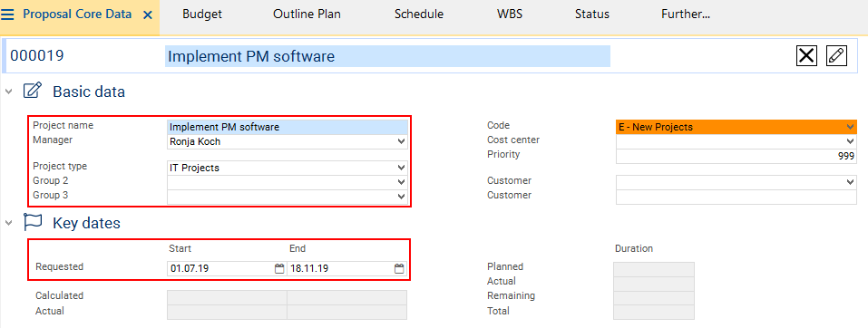Collapse the Basic data section
The width and height of the screenshot is (868, 328).
pyautogui.click(x=8, y=92)
